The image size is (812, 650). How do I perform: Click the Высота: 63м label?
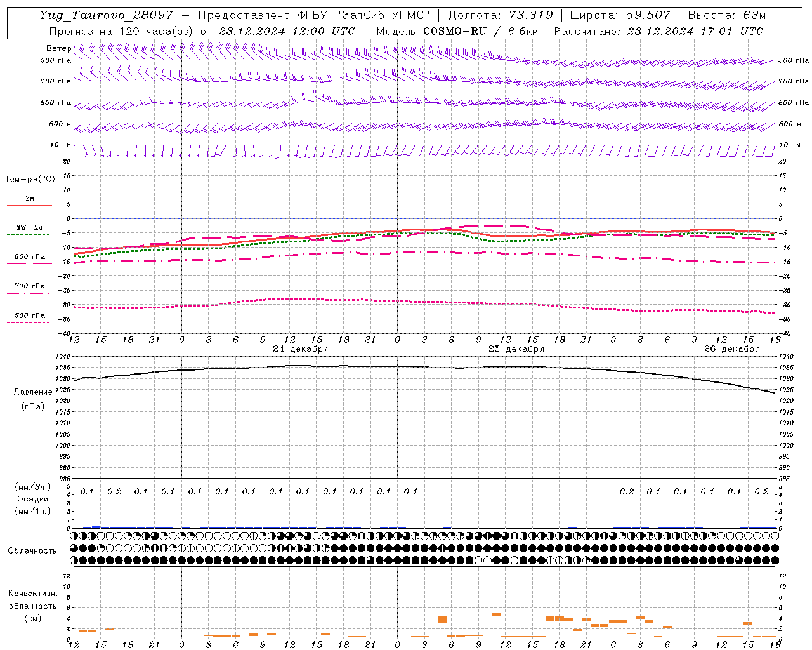click(x=726, y=15)
